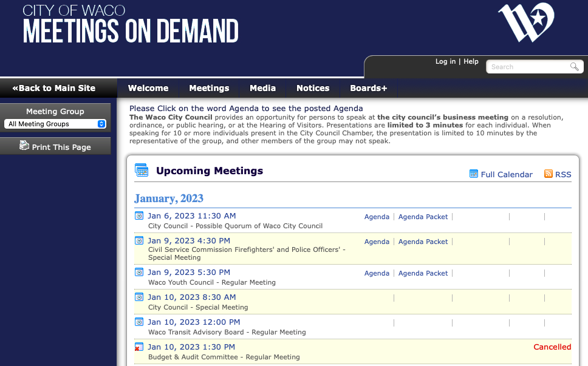This screenshot has width=588, height=366.
Task: Open Agenda for Waco Youth Council meeting
Action: (x=377, y=273)
